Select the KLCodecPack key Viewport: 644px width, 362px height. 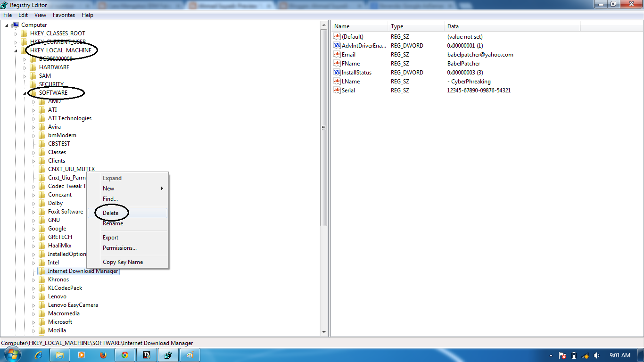[65, 288]
